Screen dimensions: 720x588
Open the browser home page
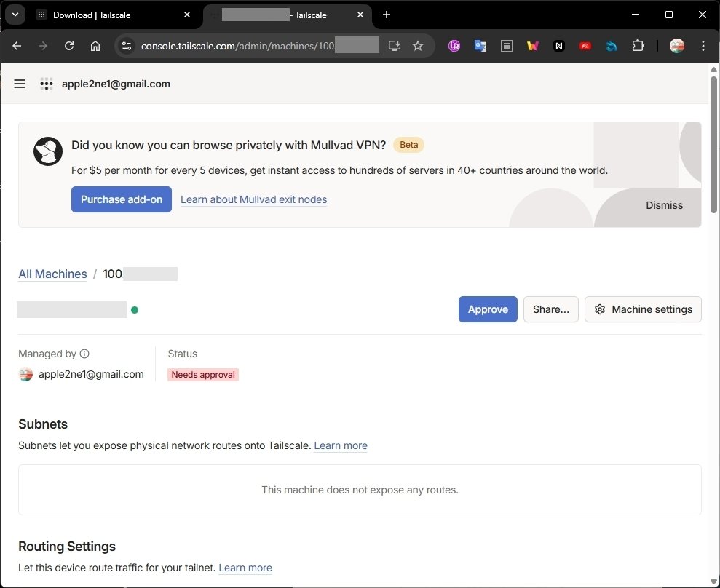pos(95,46)
